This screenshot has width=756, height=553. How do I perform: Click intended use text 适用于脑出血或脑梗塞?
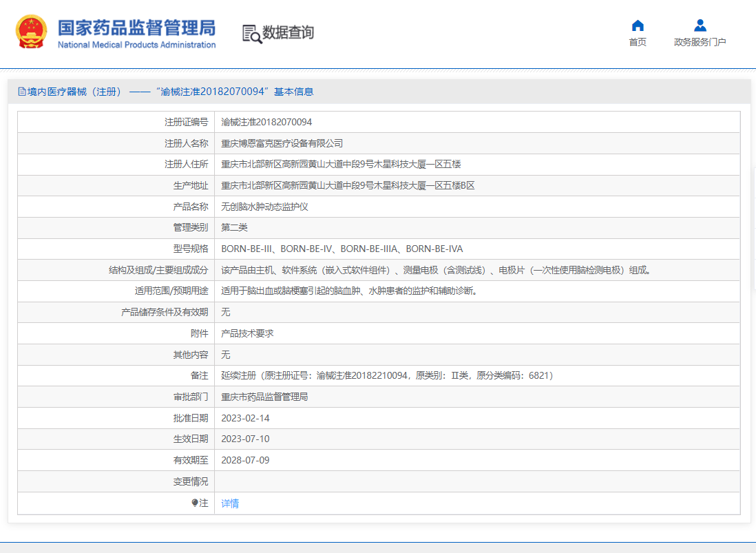click(350, 291)
